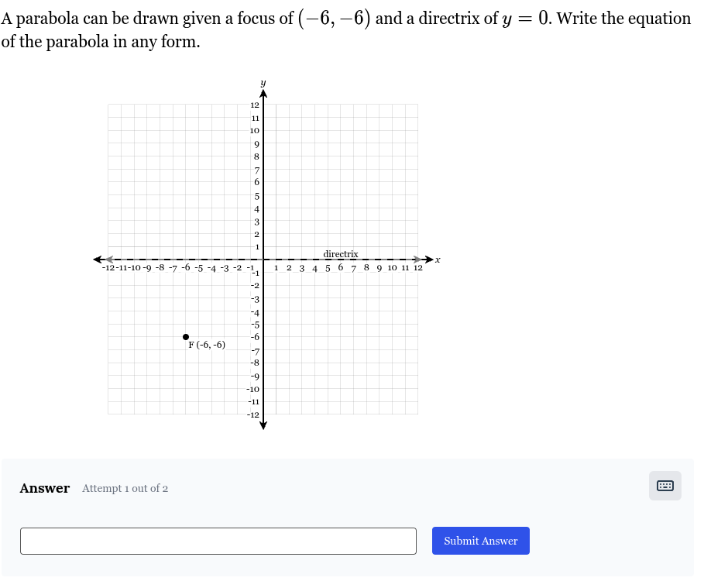Click the directrix label on the graph
Image resolution: width=704 pixels, height=588 pixels.
point(341,254)
